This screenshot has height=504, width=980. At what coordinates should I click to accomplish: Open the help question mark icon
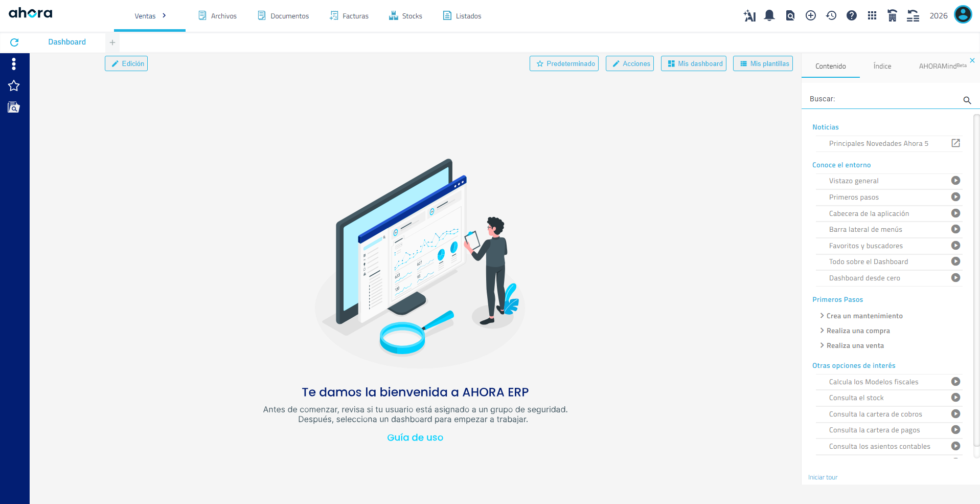(x=852, y=16)
